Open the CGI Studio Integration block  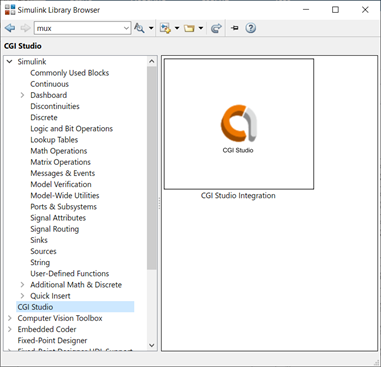coord(238,124)
